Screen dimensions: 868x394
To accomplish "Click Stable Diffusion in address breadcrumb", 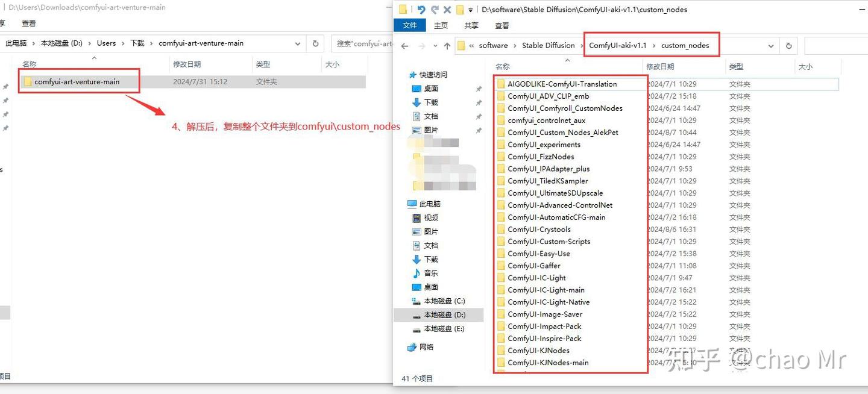I will coord(548,45).
